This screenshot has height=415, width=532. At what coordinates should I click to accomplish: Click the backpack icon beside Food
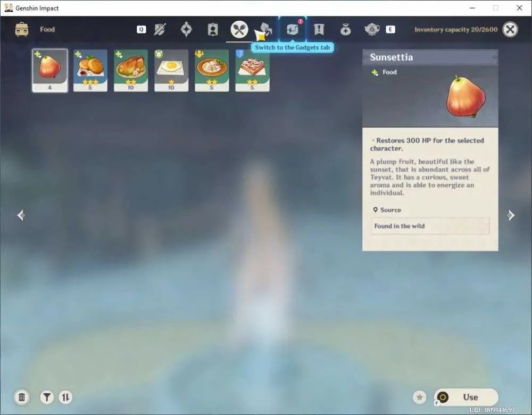(x=22, y=29)
